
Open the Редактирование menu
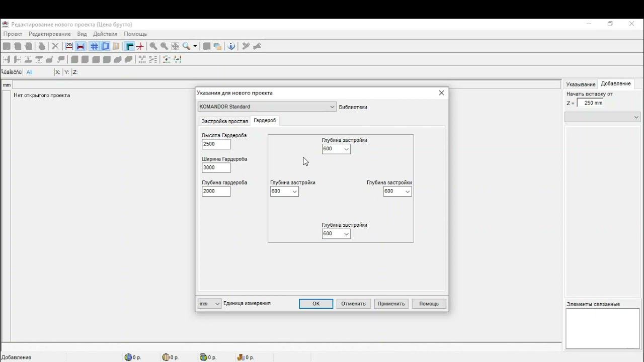[49, 34]
